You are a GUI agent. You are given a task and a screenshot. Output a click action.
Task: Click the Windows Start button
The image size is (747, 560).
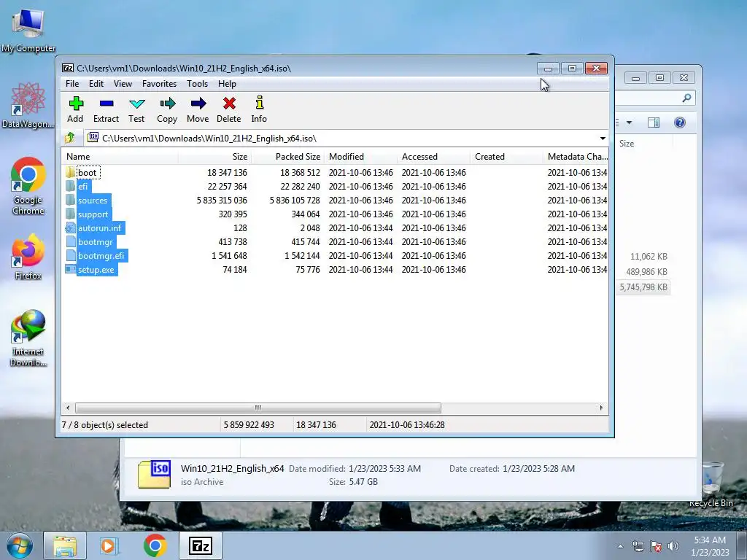[x=20, y=545]
